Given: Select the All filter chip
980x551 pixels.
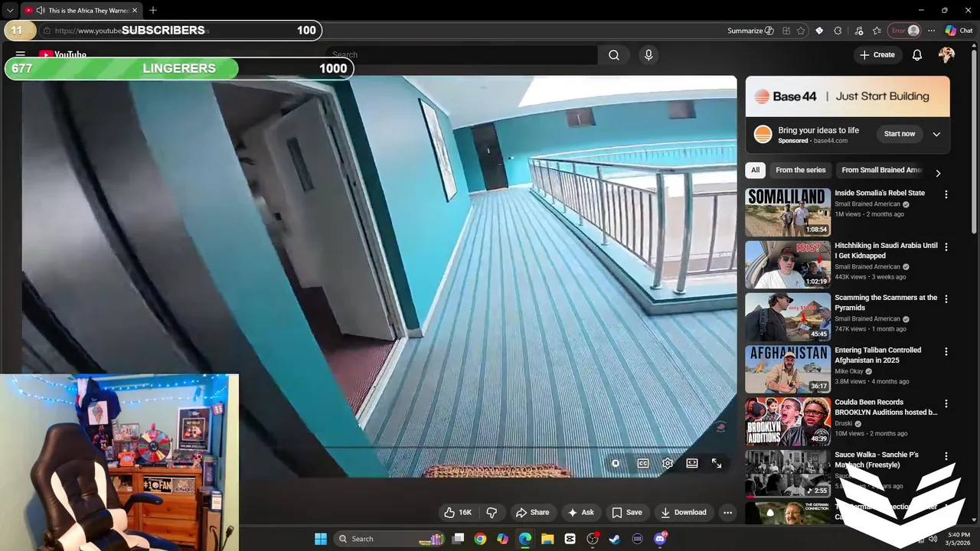Looking at the screenshot, I should [x=755, y=170].
